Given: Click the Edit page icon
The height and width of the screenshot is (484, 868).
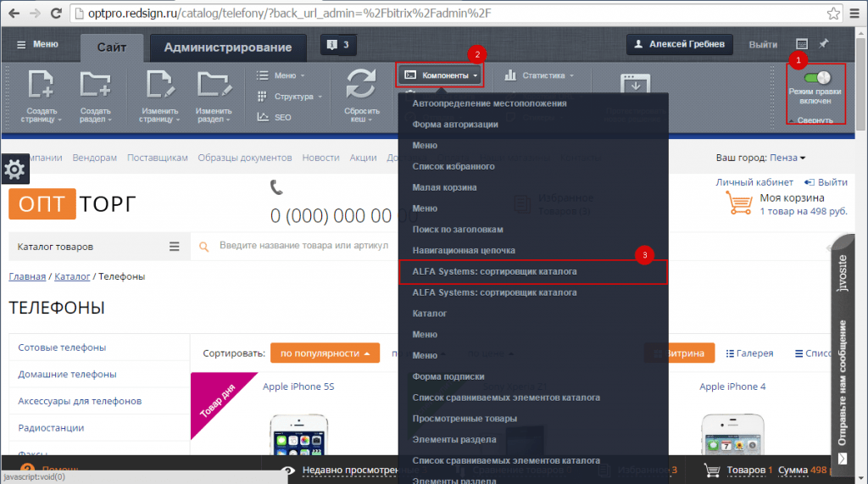Looking at the screenshot, I should click(x=160, y=86).
